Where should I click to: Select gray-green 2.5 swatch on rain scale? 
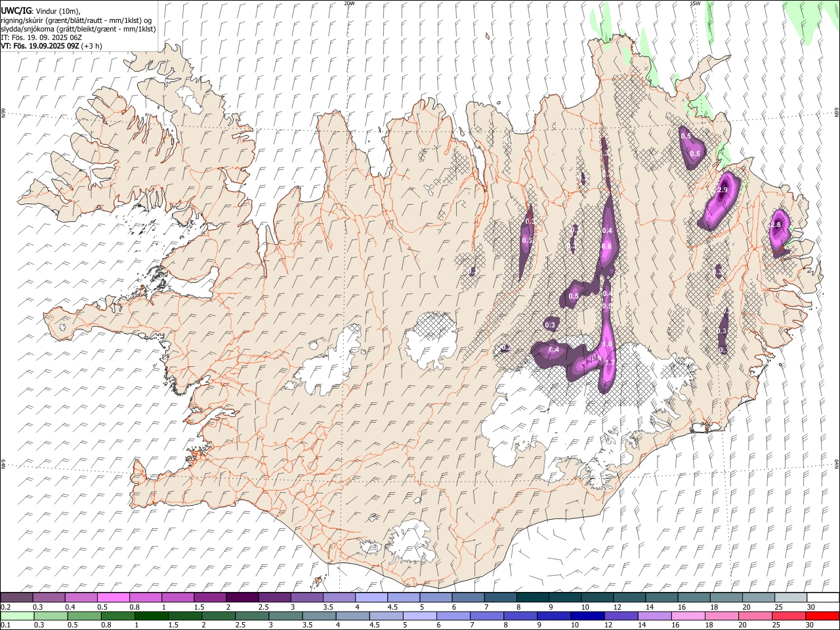[x=252, y=616]
